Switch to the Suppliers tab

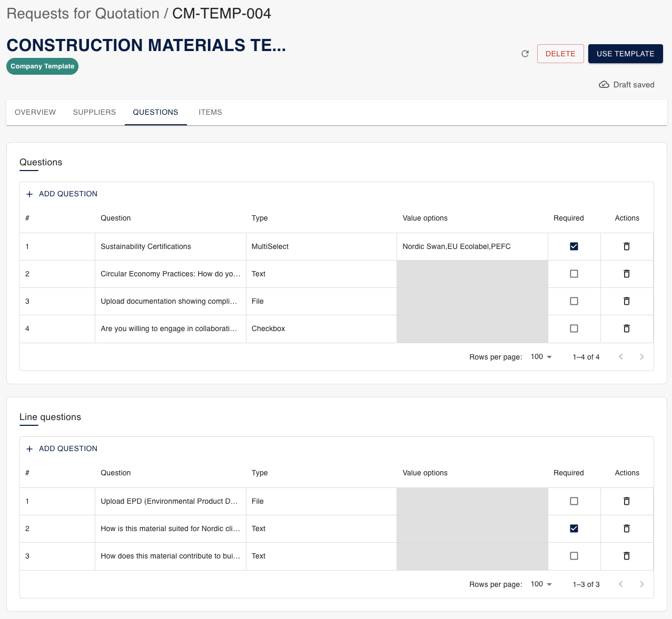(94, 112)
